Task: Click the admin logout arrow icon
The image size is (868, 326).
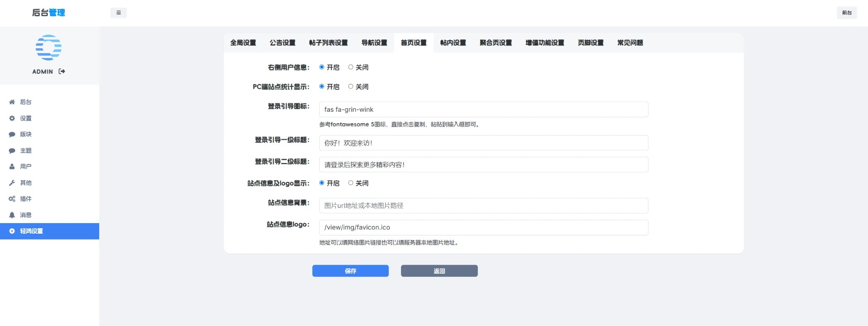Action: 62,71
